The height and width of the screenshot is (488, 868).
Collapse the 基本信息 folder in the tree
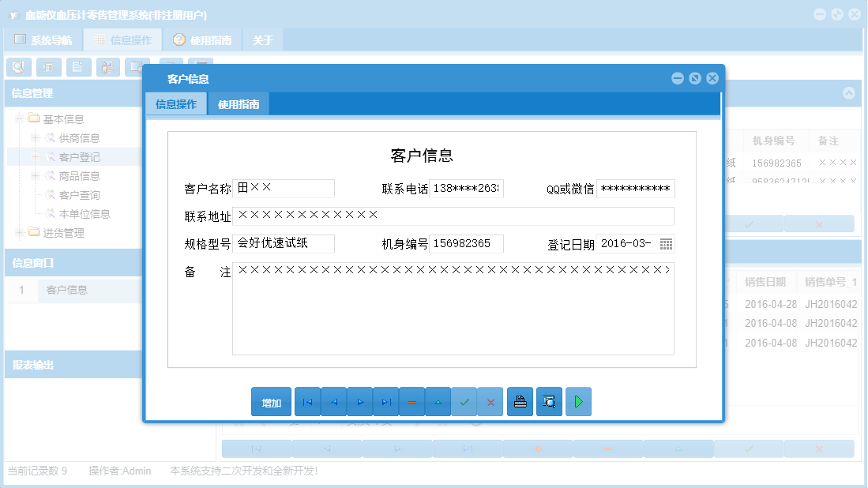pos(18,118)
